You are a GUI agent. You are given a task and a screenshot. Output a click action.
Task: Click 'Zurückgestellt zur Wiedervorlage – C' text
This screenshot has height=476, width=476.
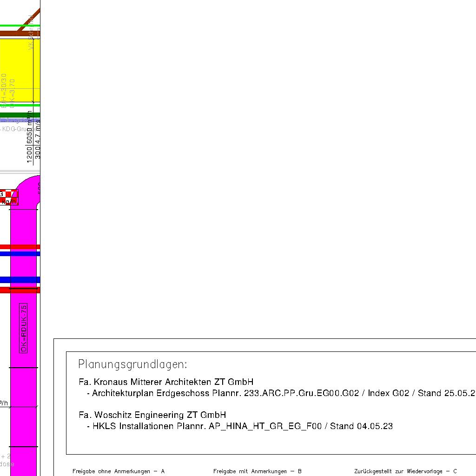coord(405,471)
